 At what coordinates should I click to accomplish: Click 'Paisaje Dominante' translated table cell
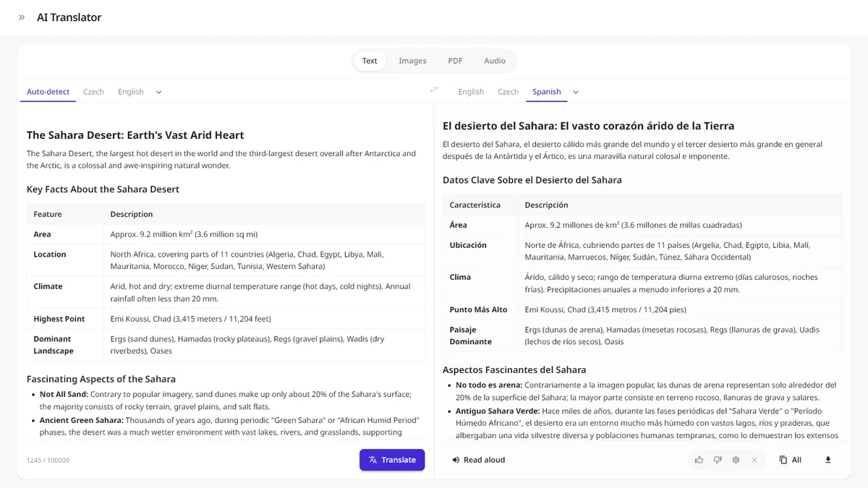(x=480, y=335)
